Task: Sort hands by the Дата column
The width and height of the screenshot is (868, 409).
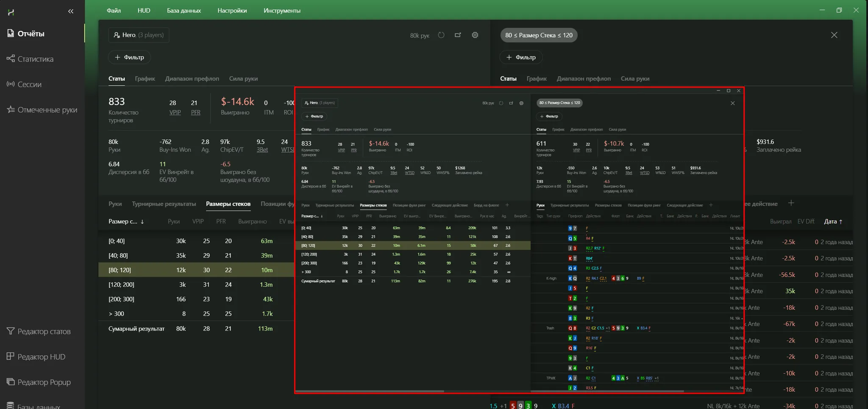Action: pyautogui.click(x=833, y=221)
